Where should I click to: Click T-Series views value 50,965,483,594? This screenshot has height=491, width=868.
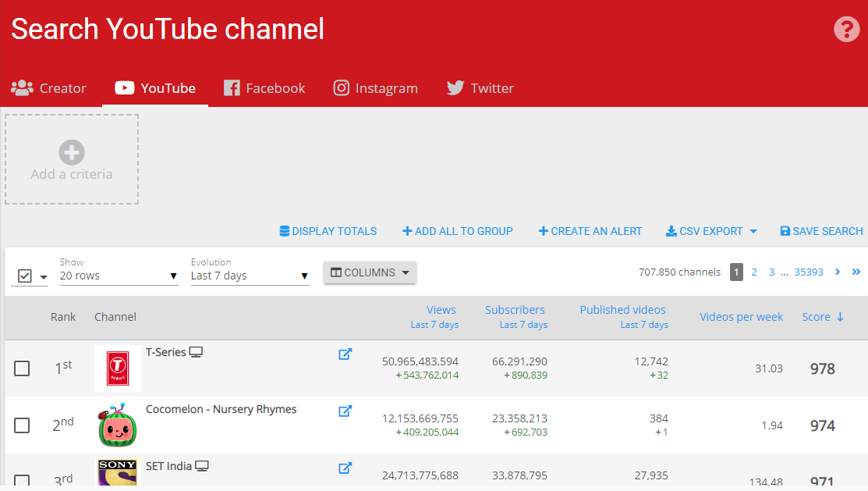coord(420,361)
